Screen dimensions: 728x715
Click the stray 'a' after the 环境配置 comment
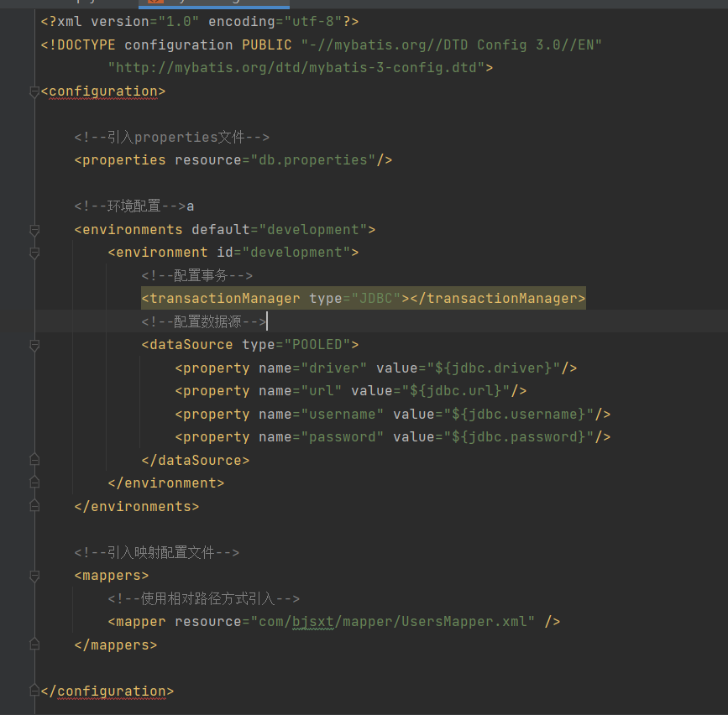[x=191, y=206]
